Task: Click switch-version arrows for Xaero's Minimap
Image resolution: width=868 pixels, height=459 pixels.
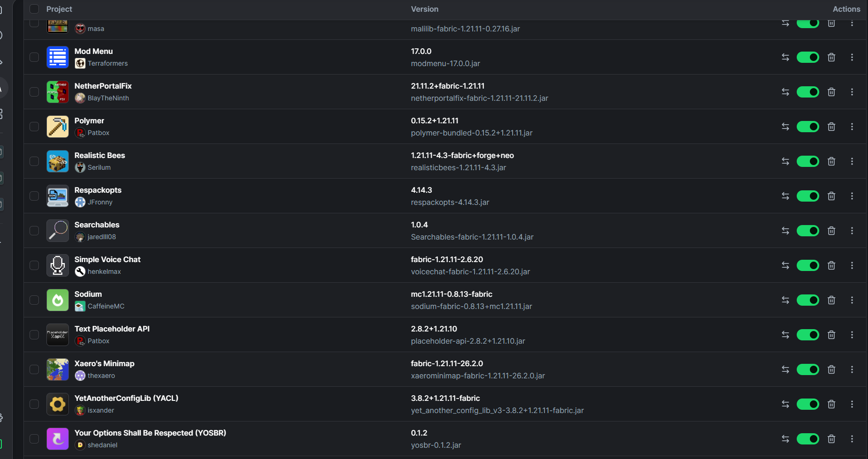Action: tap(785, 369)
